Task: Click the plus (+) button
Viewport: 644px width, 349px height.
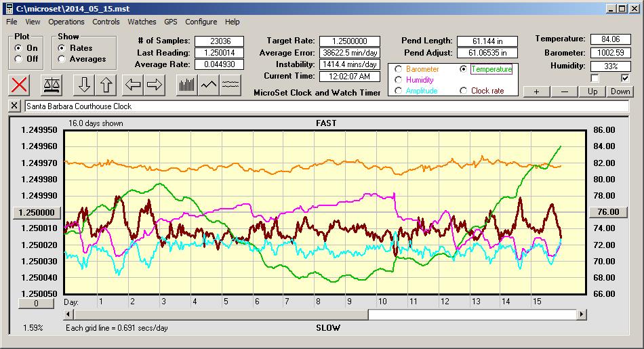Action: coord(536,91)
